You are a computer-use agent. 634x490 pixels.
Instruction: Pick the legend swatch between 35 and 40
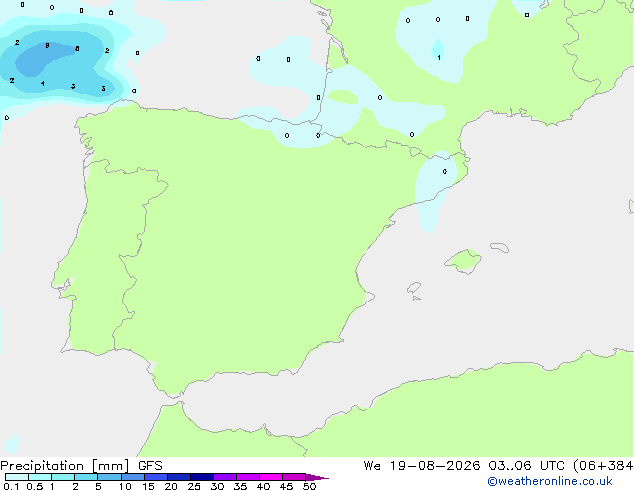(248, 477)
